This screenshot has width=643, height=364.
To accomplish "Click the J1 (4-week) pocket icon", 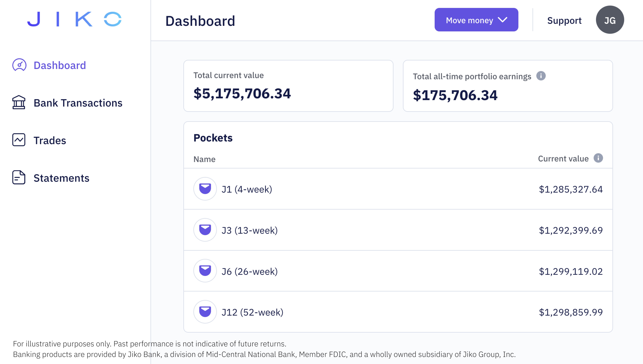I will point(205,189).
